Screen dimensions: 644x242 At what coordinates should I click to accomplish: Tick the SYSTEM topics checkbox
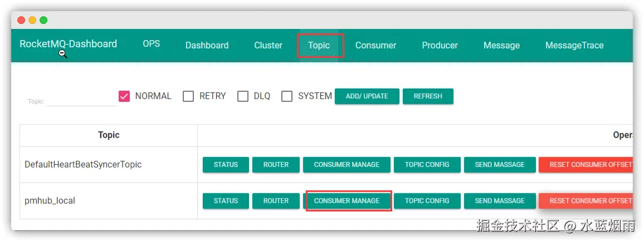[287, 96]
